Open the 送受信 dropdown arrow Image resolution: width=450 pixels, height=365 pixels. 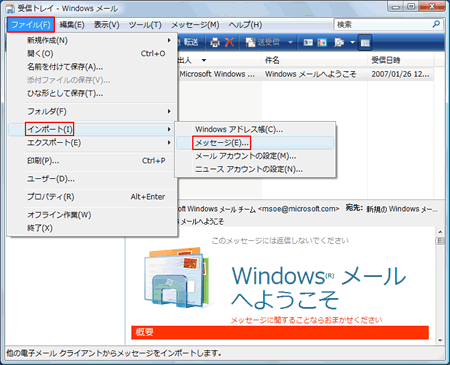[x=290, y=42]
